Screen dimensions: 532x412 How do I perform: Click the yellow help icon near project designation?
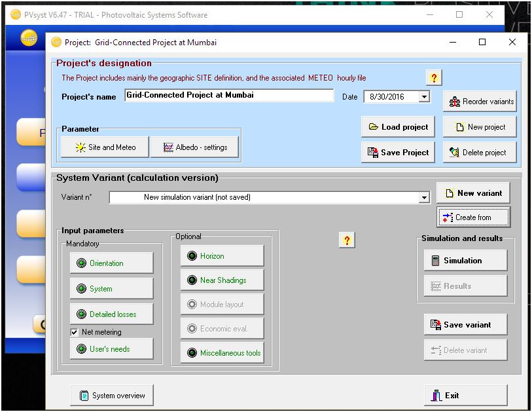pyautogui.click(x=434, y=77)
